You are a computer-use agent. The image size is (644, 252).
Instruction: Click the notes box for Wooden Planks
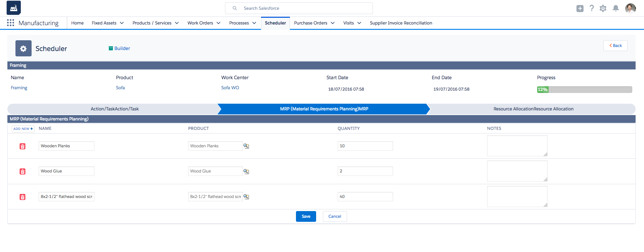point(517,146)
